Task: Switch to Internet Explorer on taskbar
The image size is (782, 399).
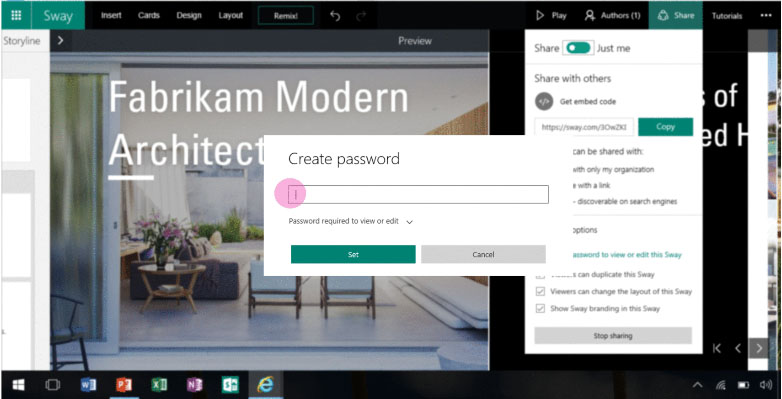Action: pos(265,385)
